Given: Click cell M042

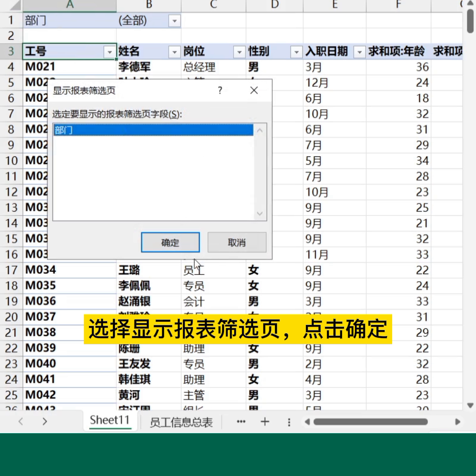Looking at the screenshot, I should tap(70, 395).
